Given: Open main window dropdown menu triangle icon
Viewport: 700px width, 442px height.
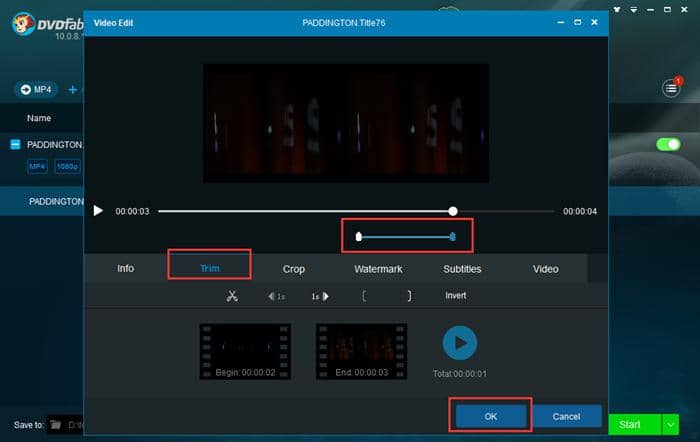Looking at the screenshot, I should (x=633, y=9).
